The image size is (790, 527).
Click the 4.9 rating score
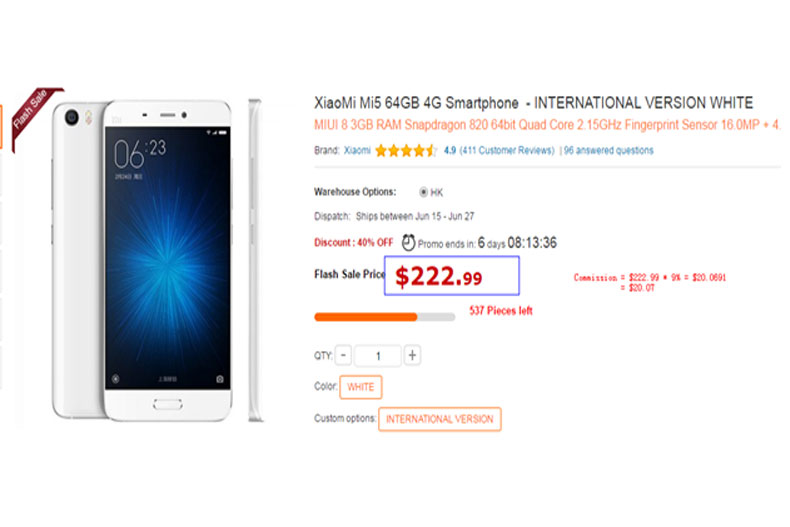pos(450,150)
